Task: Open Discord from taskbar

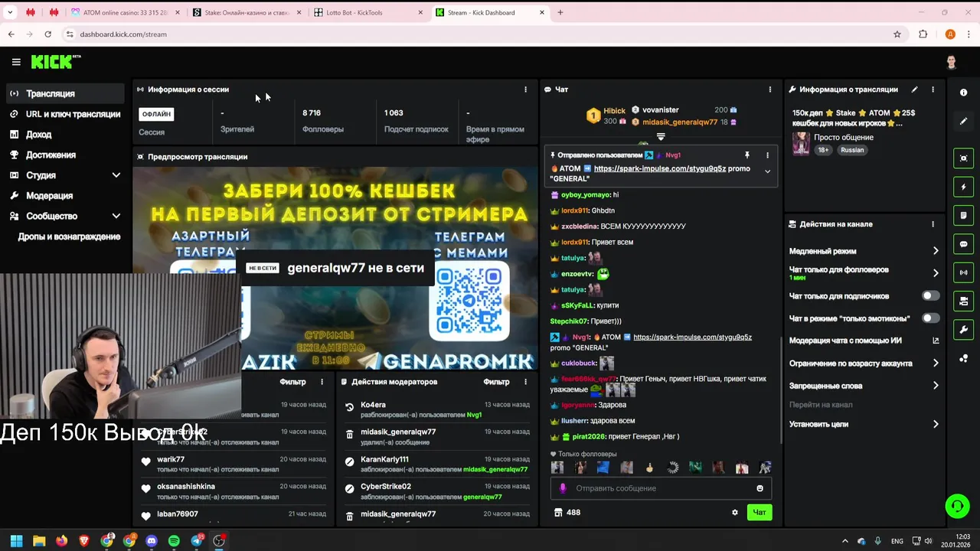Action: pos(152,541)
